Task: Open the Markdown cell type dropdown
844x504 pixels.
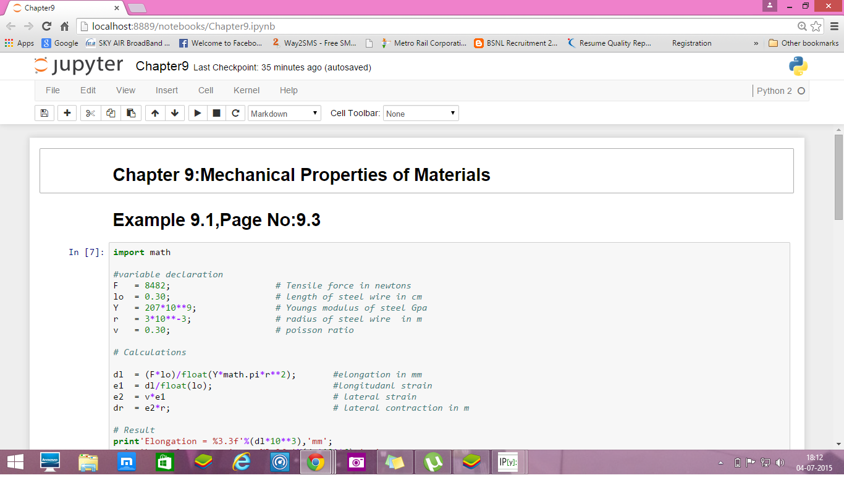Action: click(284, 114)
